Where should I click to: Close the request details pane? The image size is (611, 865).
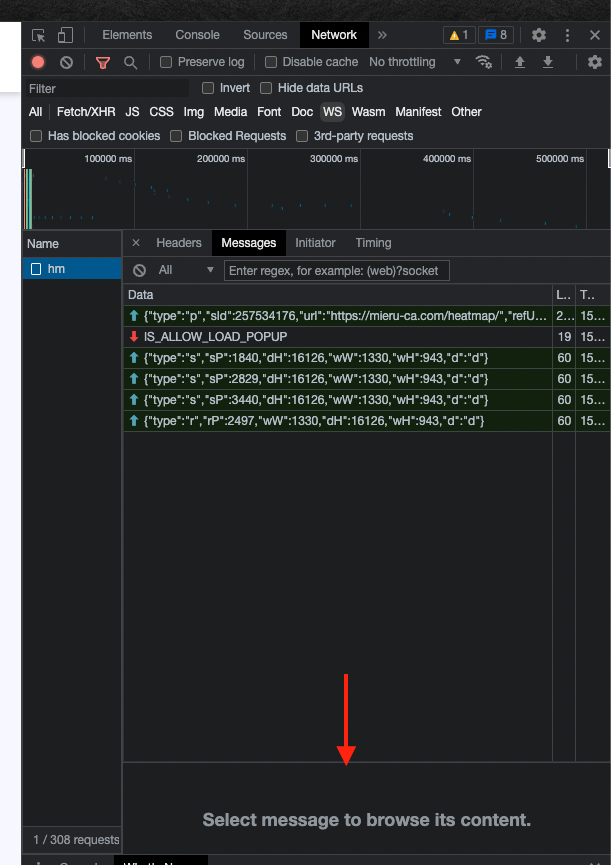pyautogui.click(x=136, y=243)
